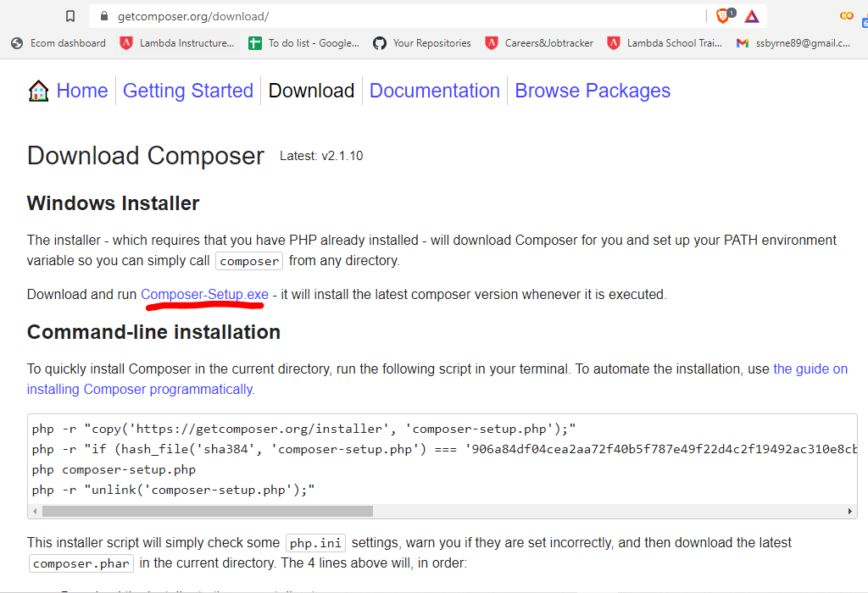Open the Browse Packages link
868x593 pixels.
(593, 91)
